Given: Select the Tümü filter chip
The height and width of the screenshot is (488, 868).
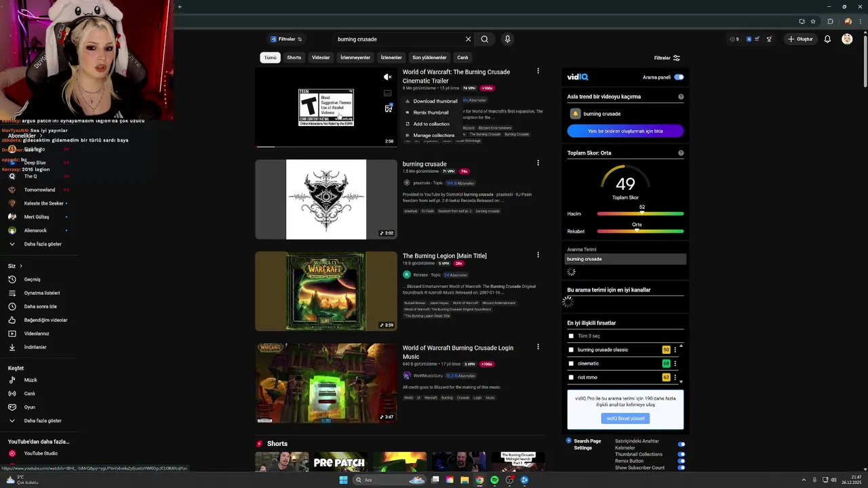Looking at the screenshot, I should [271, 58].
